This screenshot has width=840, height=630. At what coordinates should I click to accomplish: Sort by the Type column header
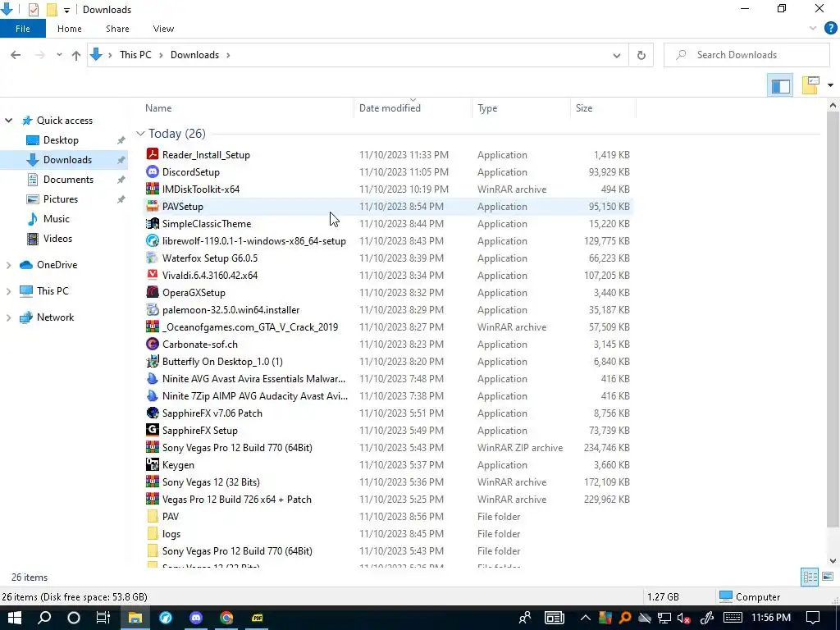(x=521, y=108)
